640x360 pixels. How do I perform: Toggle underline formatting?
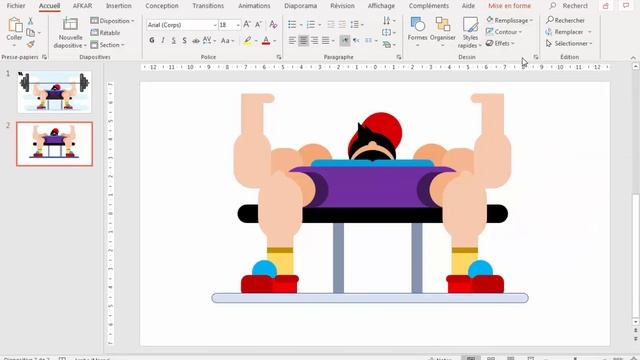tap(173, 40)
